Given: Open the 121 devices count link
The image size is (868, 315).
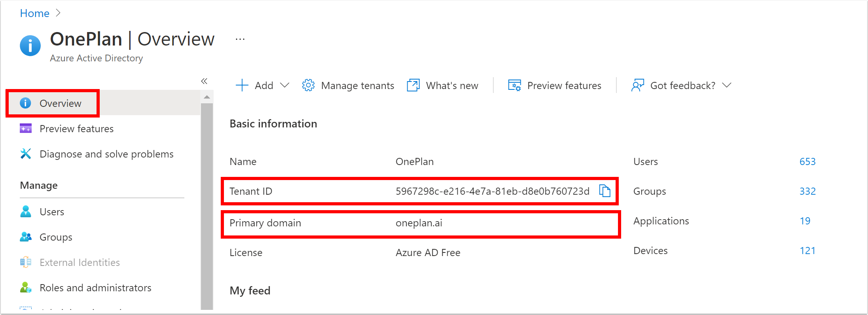Looking at the screenshot, I should [x=807, y=250].
